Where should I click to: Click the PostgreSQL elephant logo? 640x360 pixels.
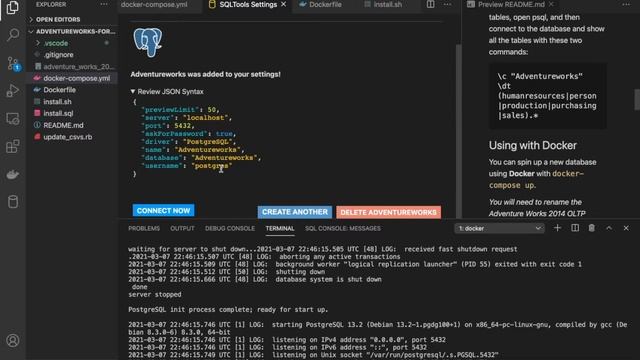(148, 42)
